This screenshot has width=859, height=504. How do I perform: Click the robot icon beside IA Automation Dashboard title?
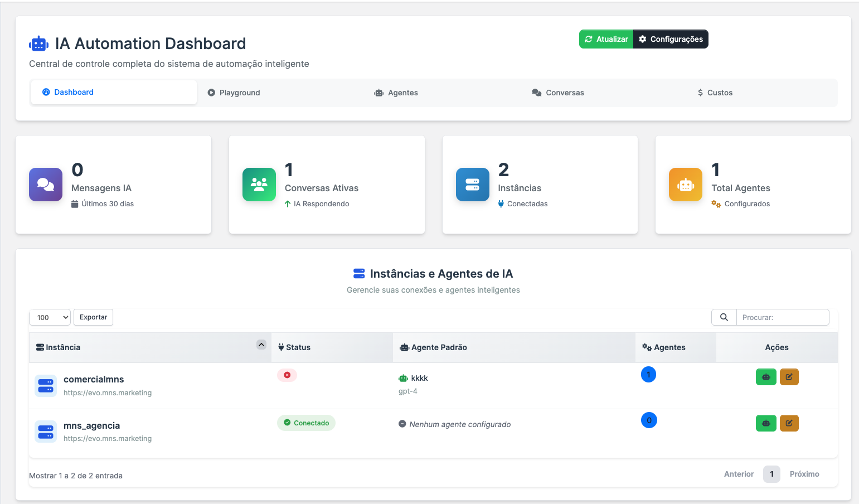[x=38, y=43]
